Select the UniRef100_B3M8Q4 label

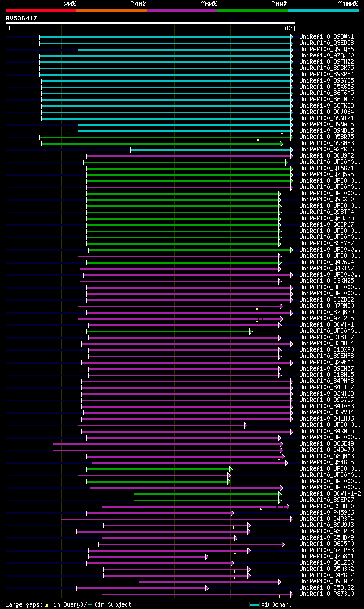[x=326, y=344]
